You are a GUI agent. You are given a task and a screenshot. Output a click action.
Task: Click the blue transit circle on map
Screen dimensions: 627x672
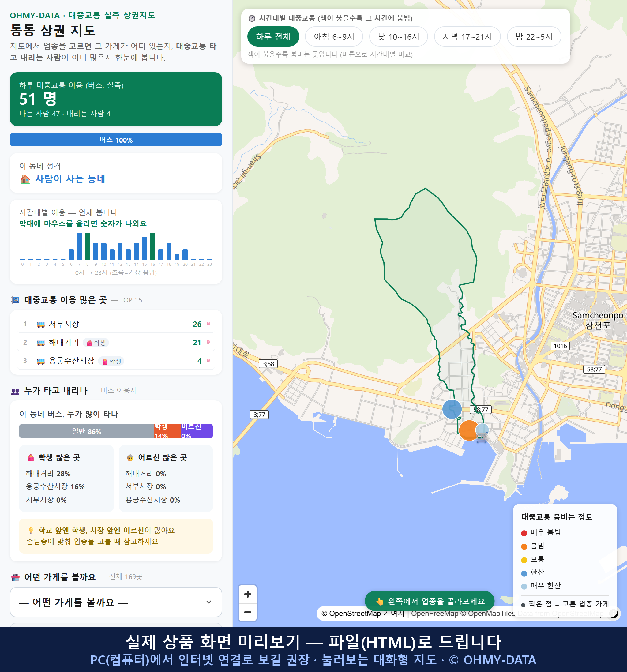tap(452, 409)
